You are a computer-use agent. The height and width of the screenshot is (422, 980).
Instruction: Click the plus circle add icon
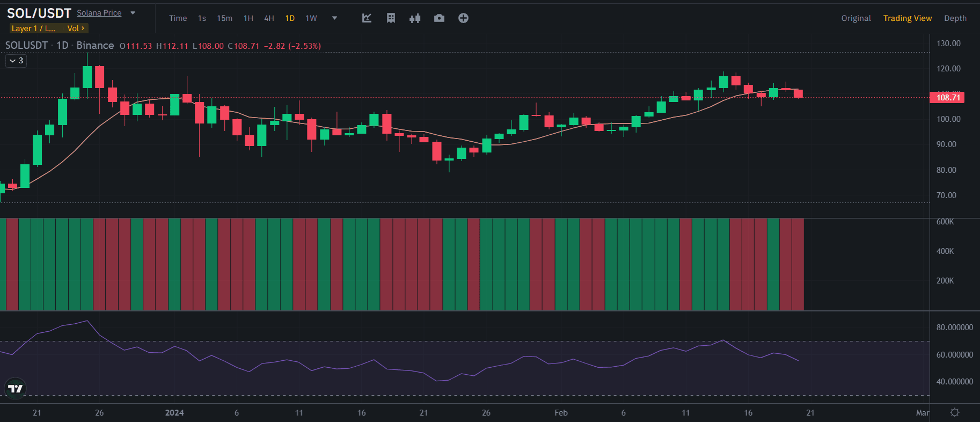[x=463, y=18]
